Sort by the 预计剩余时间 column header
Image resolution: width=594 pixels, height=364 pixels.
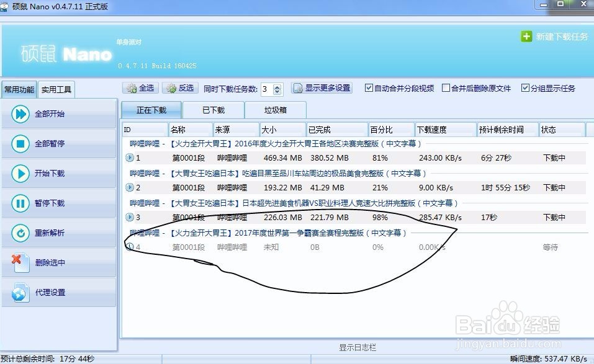(x=508, y=130)
